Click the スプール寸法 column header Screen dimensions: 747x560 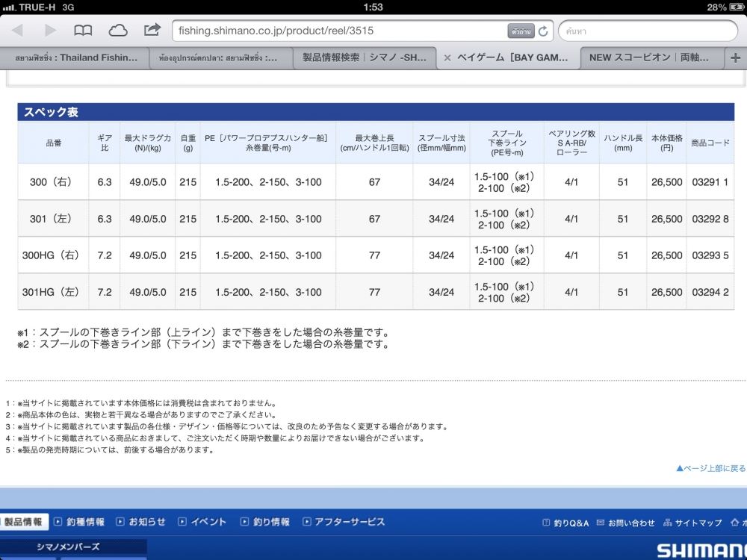pyautogui.click(x=441, y=143)
